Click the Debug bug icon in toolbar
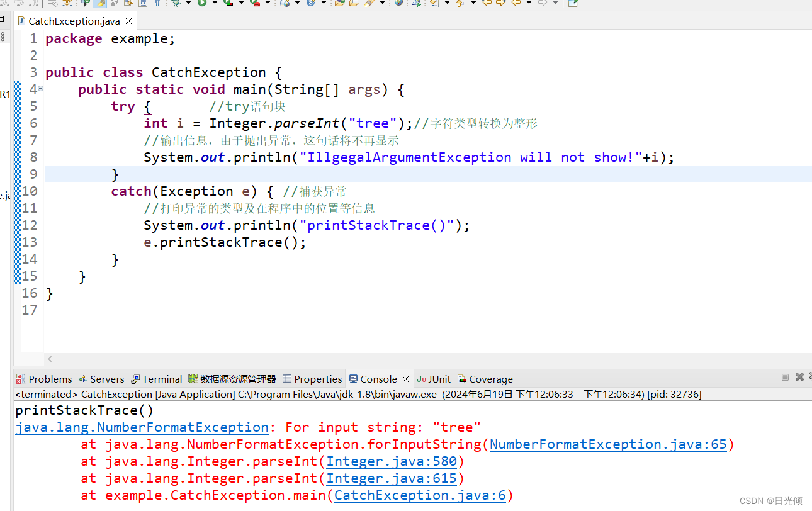Viewport: 812px width, 511px height. [x=175, y=3]
